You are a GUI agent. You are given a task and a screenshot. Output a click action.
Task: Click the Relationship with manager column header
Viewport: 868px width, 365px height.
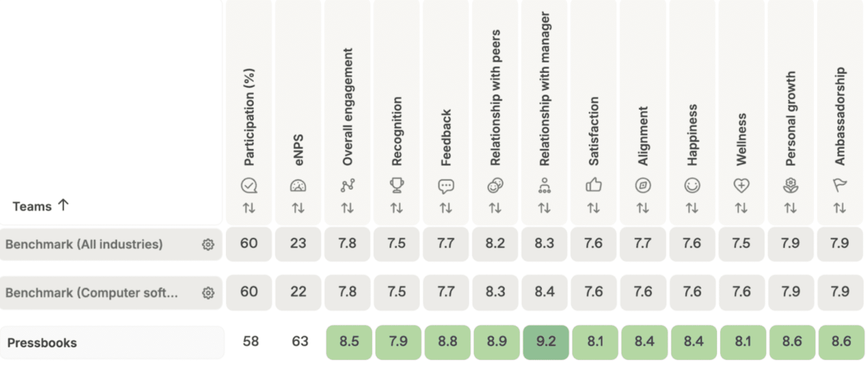tap(544, 89)
